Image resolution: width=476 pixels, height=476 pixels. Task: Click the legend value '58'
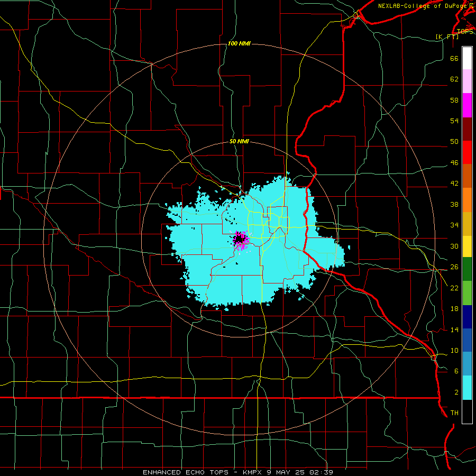[454, 100]
